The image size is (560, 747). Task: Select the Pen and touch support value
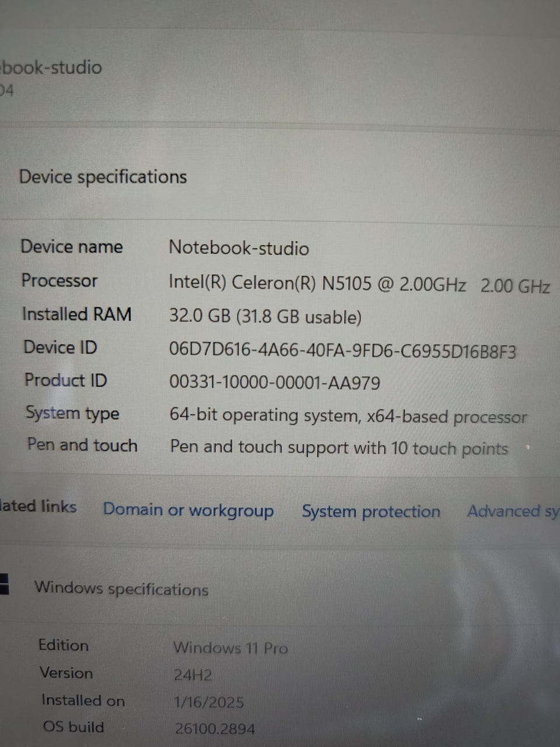click(x=339, y=448)
